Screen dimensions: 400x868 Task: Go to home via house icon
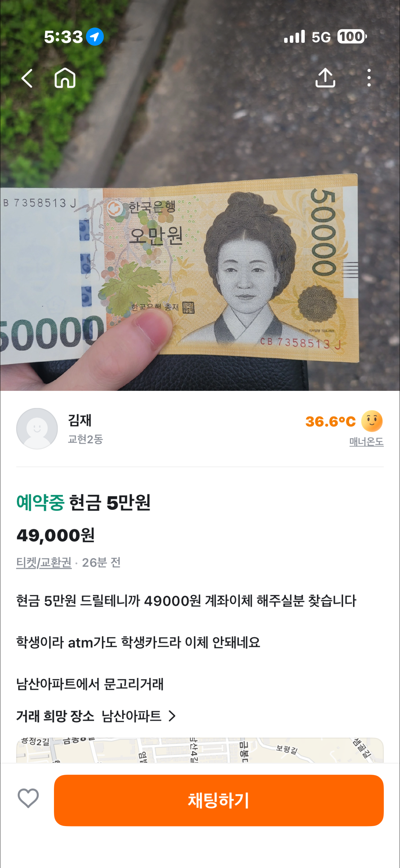click(65, 78)
